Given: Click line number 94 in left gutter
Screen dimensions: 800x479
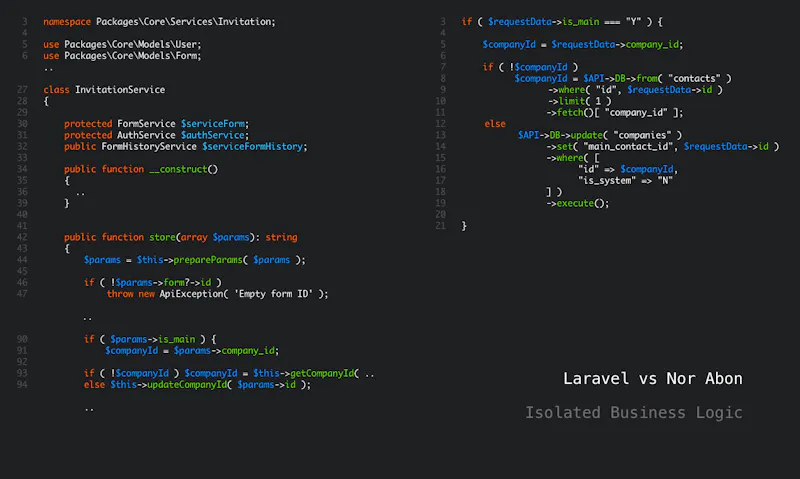Looking at the screenshot, I should pyautogui.click(x=22, y=385).
